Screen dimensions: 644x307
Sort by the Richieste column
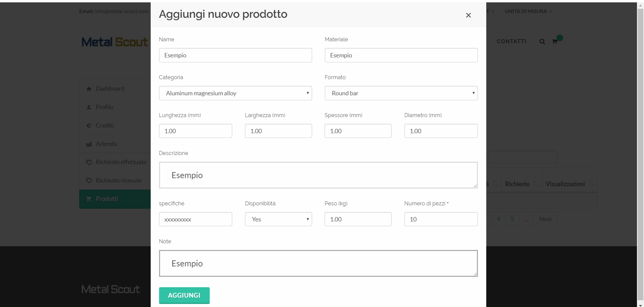click(x=522, y=184)
